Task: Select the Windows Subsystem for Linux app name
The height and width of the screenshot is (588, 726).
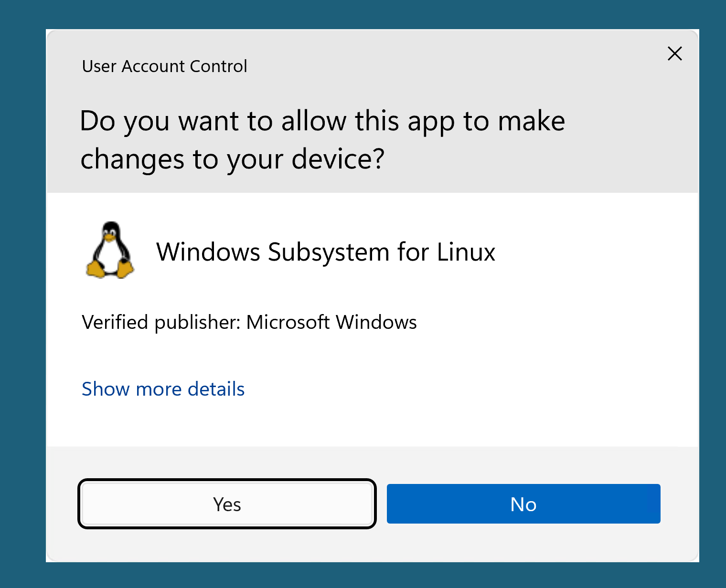Action: click(x=326, y=252)
